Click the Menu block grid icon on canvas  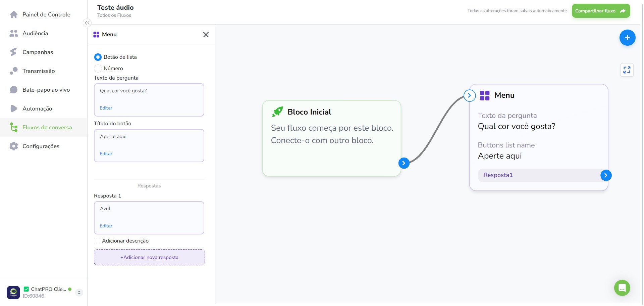tap(485, 96)
